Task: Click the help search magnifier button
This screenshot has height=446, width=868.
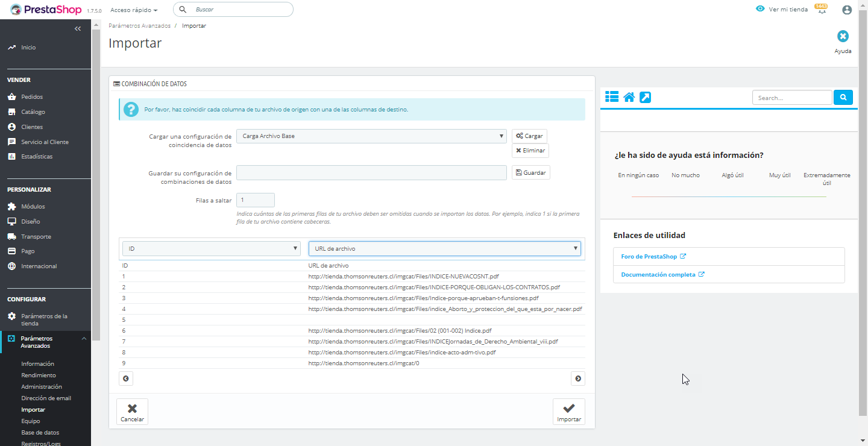Action: pos(843,97)
